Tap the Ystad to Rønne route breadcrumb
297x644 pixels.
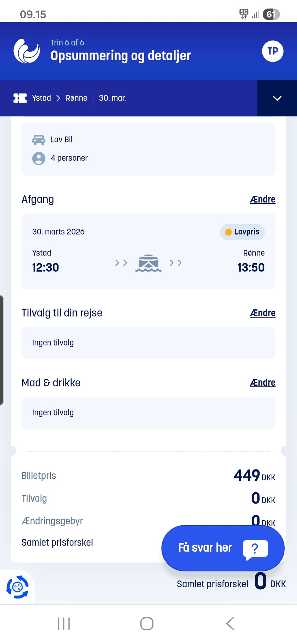coord(60,98)
